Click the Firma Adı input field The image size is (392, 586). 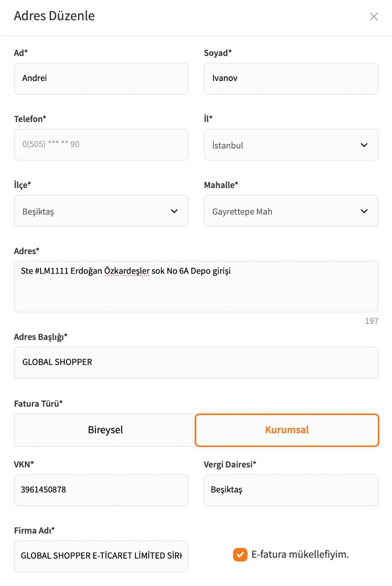click(101, 556)
